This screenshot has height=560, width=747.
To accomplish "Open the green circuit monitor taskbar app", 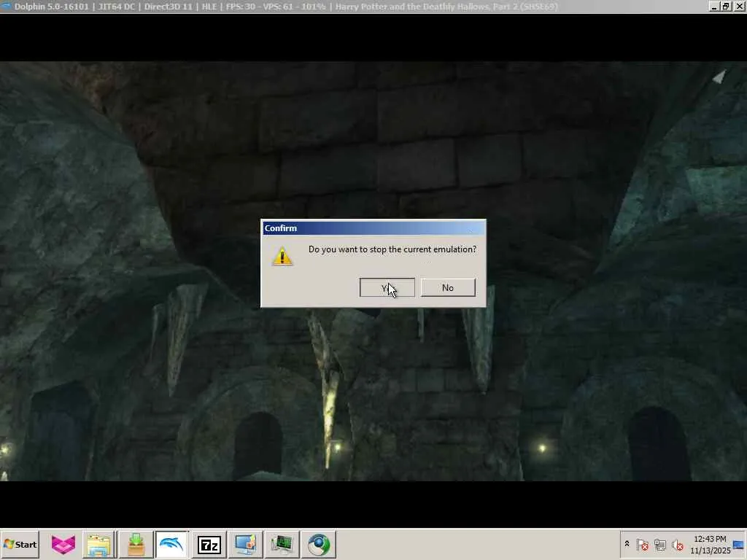I will click(x=282, y=544).
